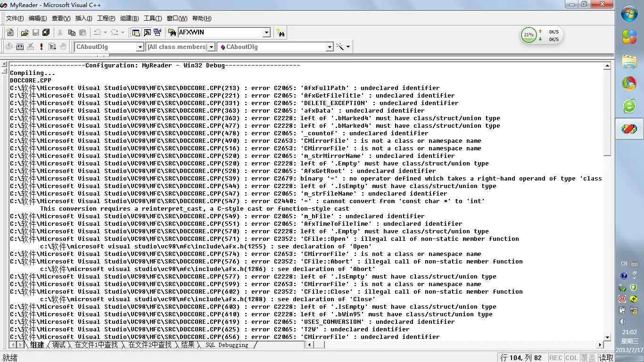The height and width of the screenshot is (362, 644).
Task: Click the Compile icon in build toolbar
Action: 9,47
